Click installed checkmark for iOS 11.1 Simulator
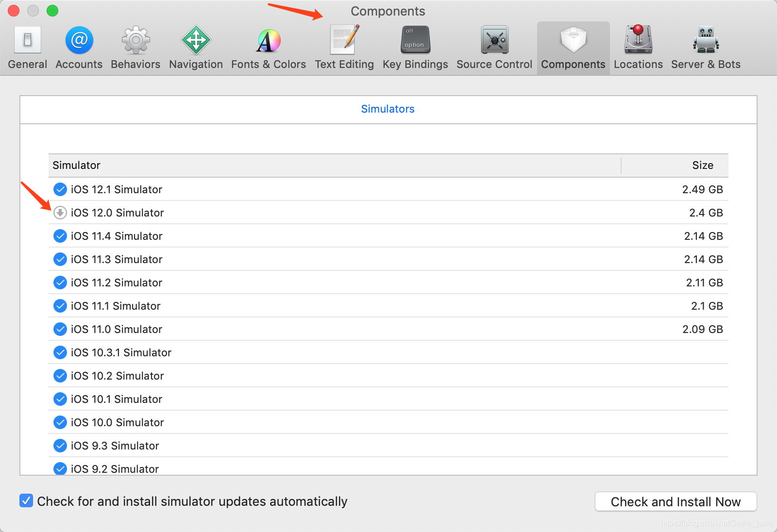Image resolution: width=777 pixels, height=532 pixels. point(60,306)
